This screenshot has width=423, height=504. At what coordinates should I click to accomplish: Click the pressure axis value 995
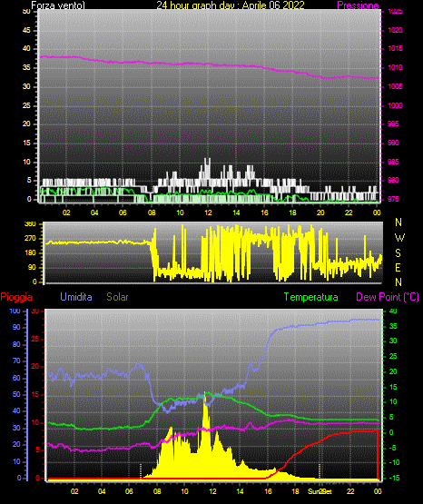pyautogui.click(x=393, y=124)
